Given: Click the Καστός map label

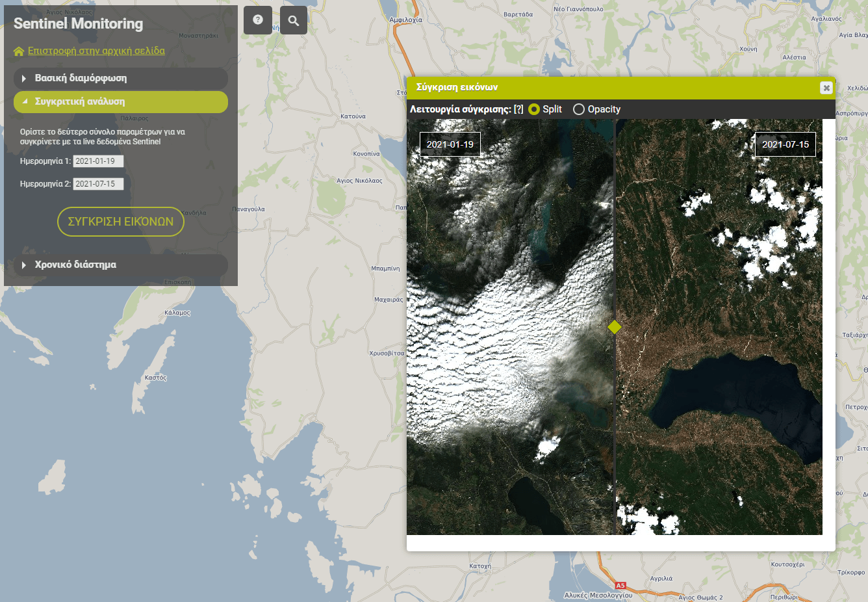Looking at the screenshot, I should (x=156, y=378).
